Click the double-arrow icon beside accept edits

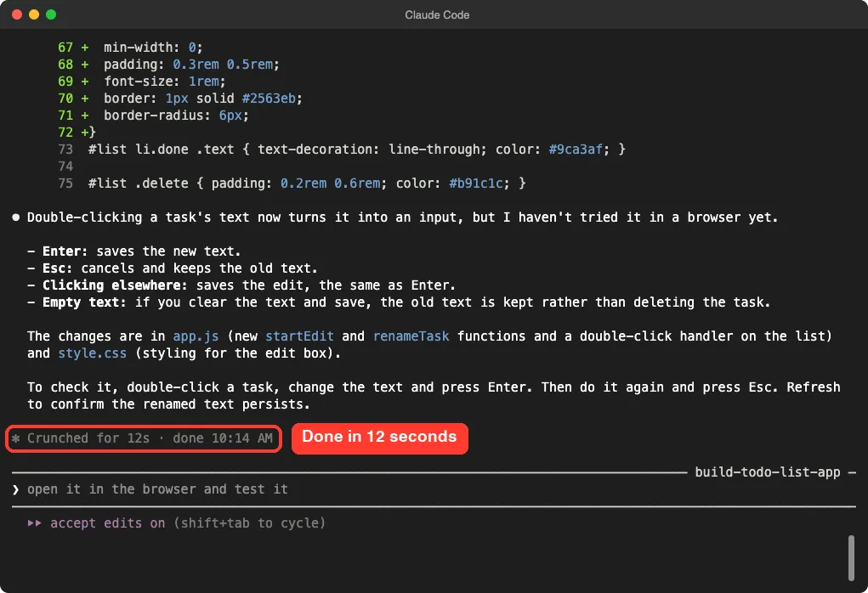(34, 522)
